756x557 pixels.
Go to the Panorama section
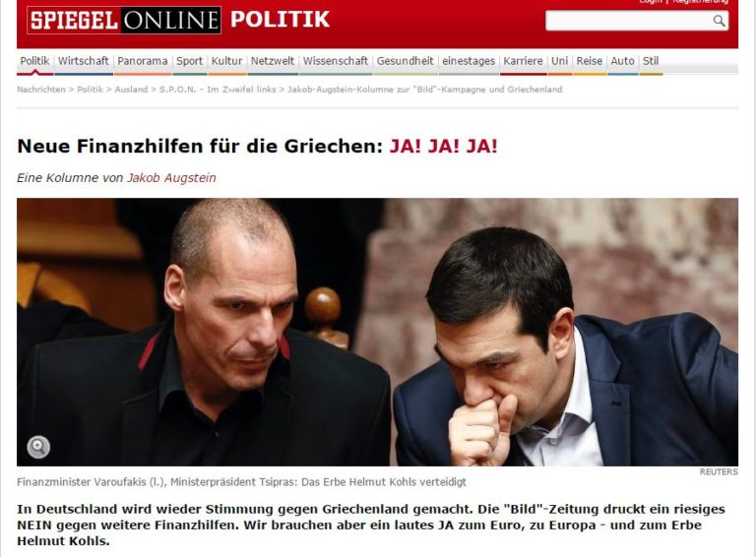pos(142,61)
